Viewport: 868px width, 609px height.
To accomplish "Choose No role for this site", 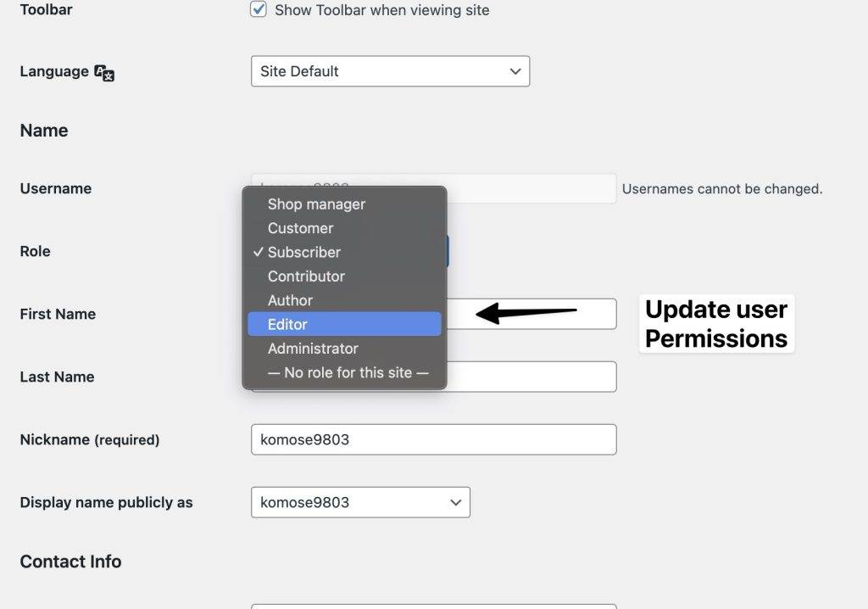I will (348, 372).
